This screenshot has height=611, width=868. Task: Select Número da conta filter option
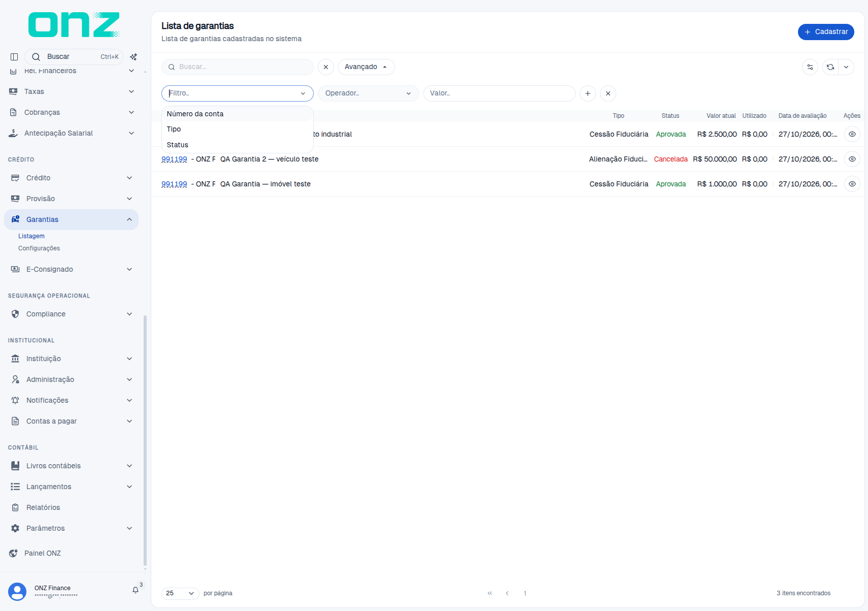tap(238, 114)
